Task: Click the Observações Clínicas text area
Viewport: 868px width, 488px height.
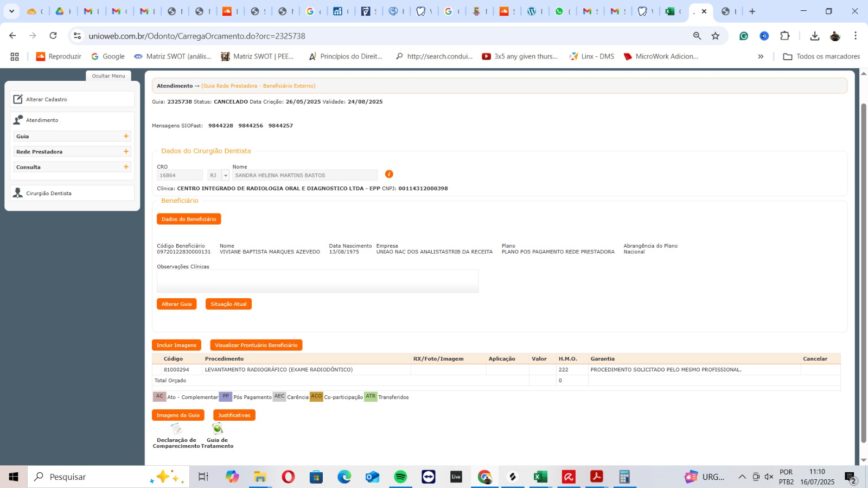Action: click(x=317, y=281)
